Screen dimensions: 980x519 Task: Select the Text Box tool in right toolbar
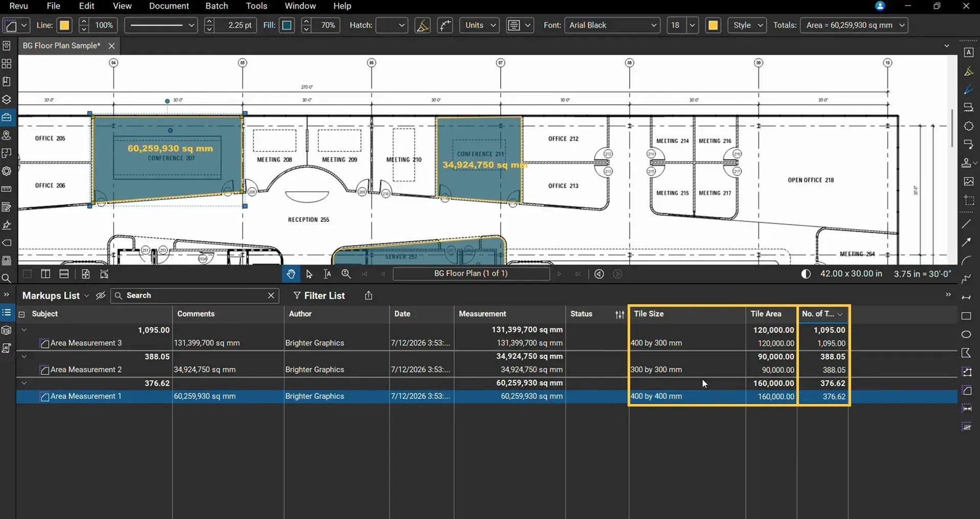[x=968, y=53]
